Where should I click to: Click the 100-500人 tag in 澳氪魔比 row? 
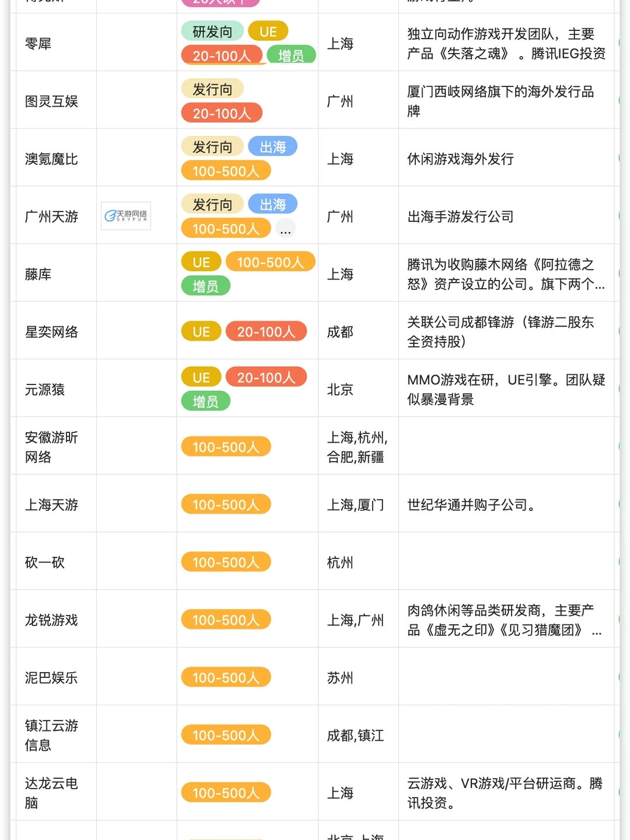(226, 170)
